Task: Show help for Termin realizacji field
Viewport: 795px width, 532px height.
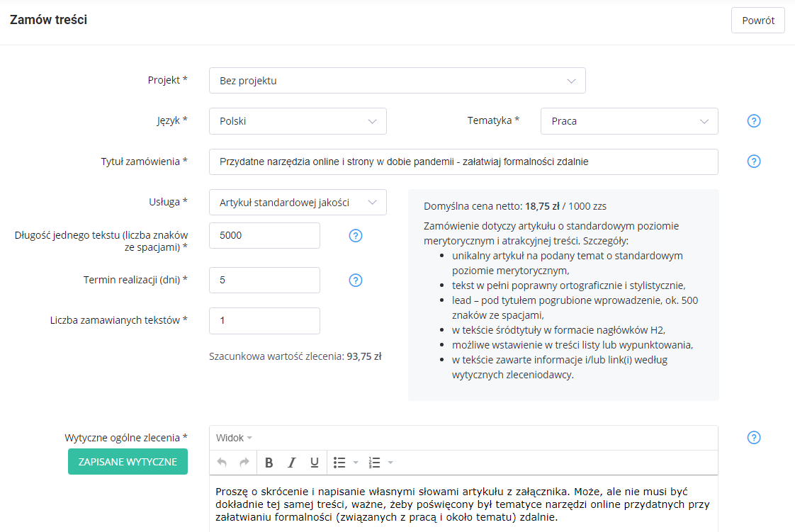Action: (356, 281)
